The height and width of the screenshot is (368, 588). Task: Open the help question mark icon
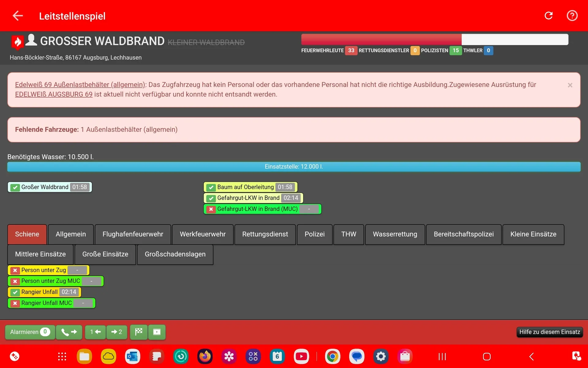coord(572,16)
